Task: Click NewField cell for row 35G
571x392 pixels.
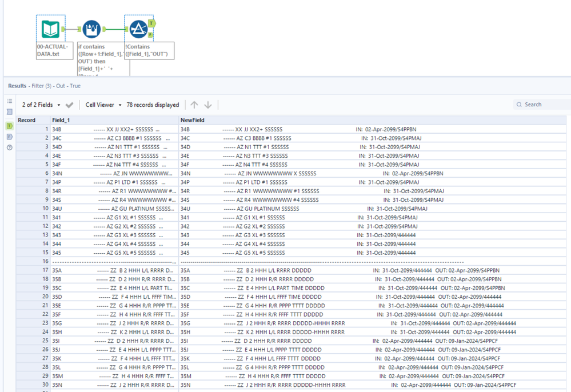Action: click(x=373, y=323)
